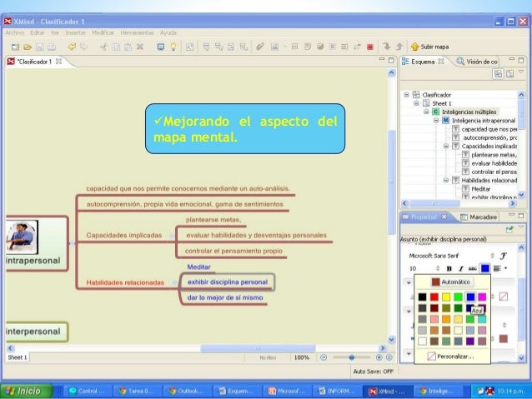This screenshot has width=532, height=399.
Task: Select Meditar in the outline tree
Action: tap(480, 189)
